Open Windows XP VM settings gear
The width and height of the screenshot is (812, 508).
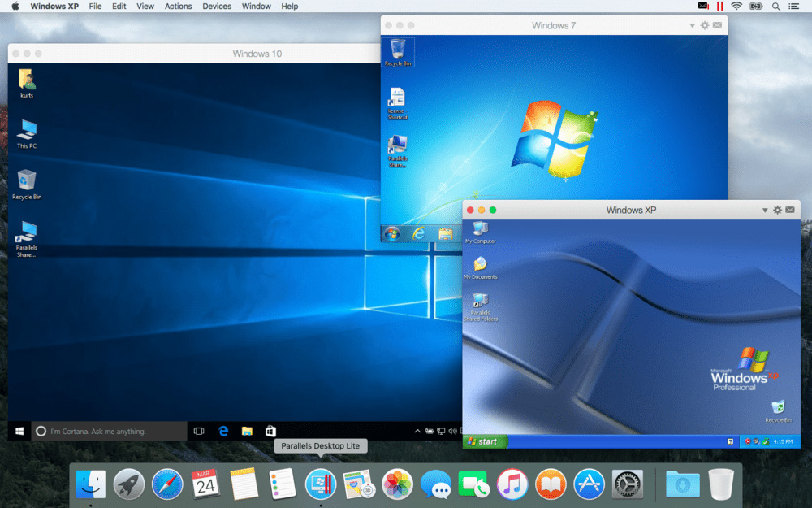click(777, 210)
